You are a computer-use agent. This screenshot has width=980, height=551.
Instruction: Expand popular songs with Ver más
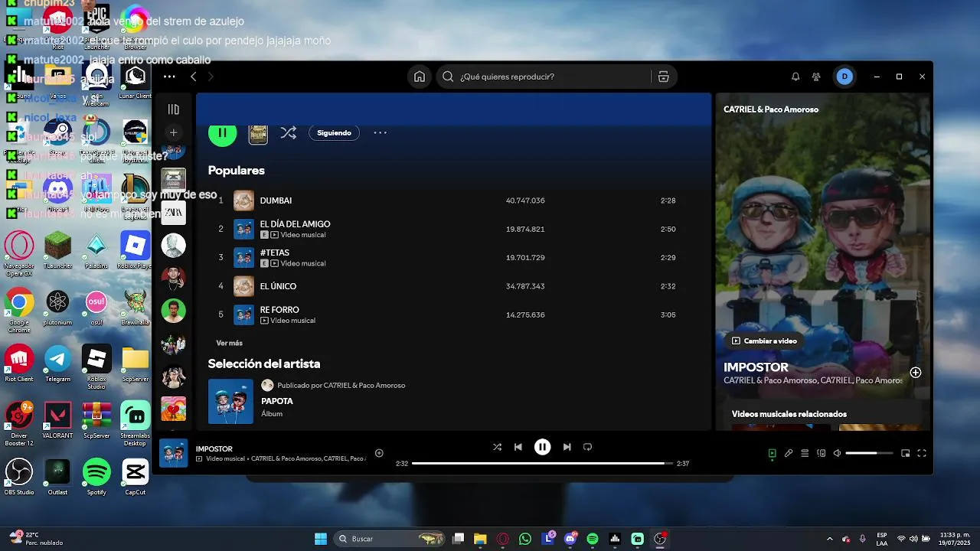click(x=229, y=343)
